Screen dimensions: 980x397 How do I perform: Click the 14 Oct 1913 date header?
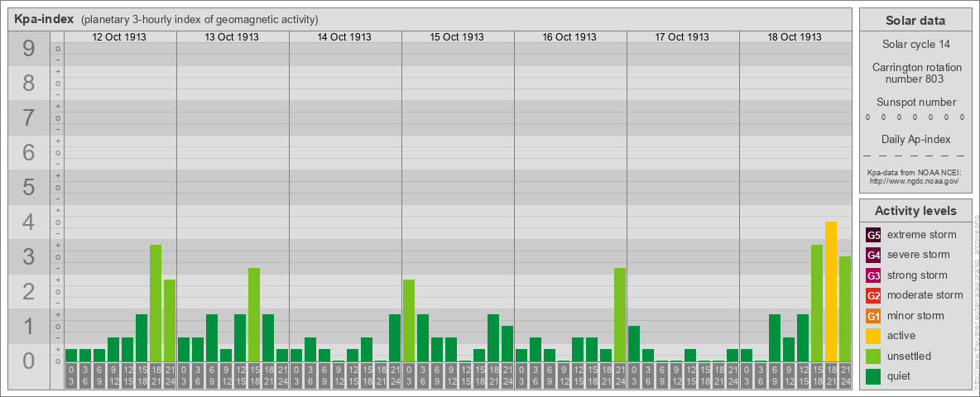coord(344,37)
